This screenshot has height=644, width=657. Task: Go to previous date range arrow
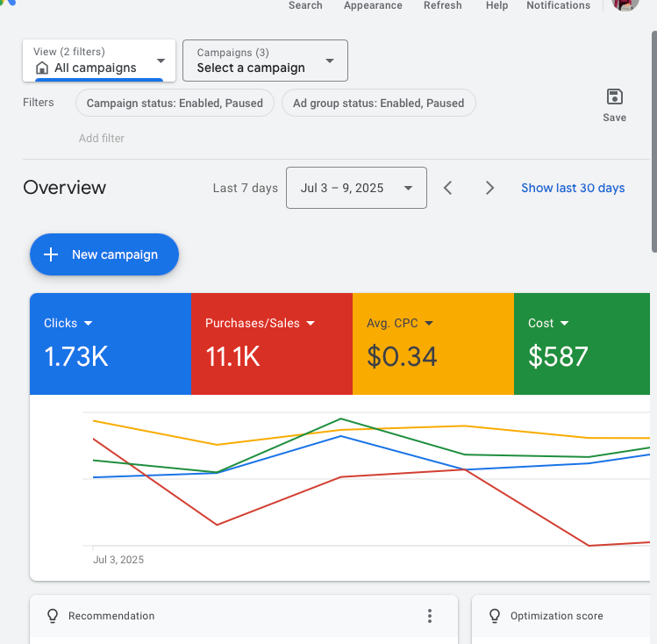coord(448,188)
